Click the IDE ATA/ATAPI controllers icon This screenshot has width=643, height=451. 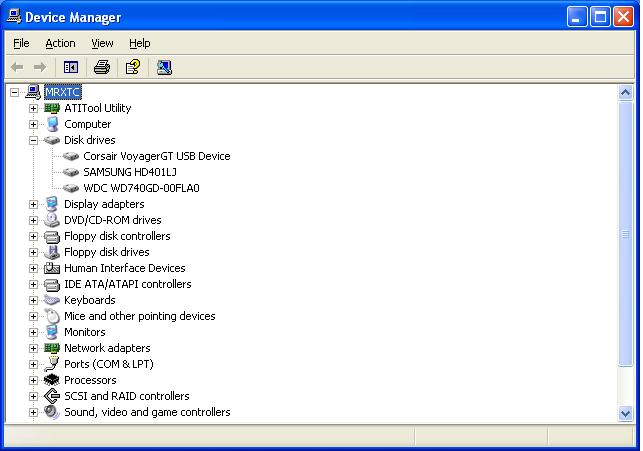point(52,285)
